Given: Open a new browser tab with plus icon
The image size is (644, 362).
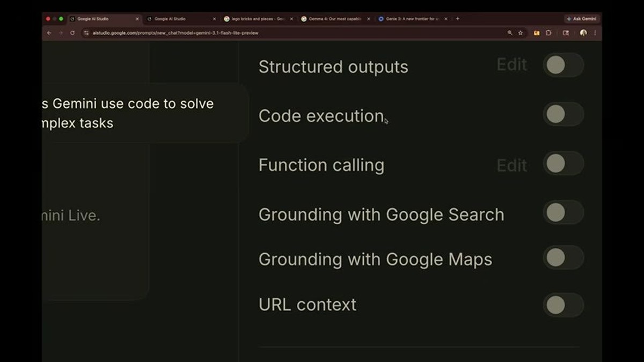Looking at the screenshot, I should tap(458, 19).
